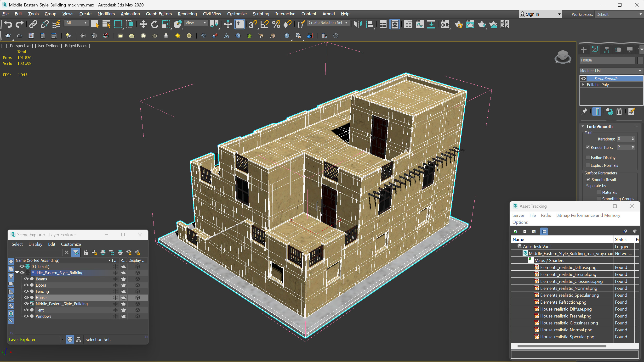
Task: Click the Mirror tool icon
Action: coord(358,24)
